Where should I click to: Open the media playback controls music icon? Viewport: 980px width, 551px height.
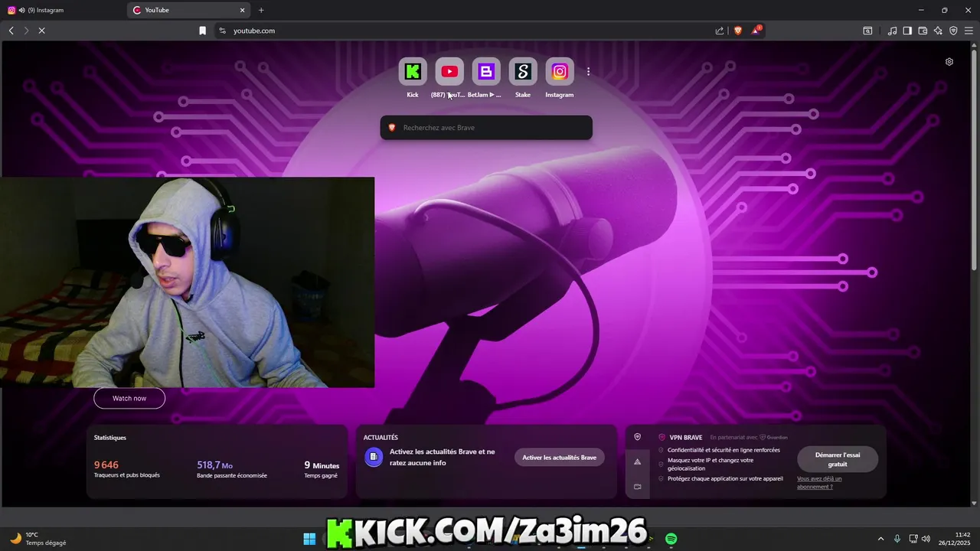pos(892,31)
